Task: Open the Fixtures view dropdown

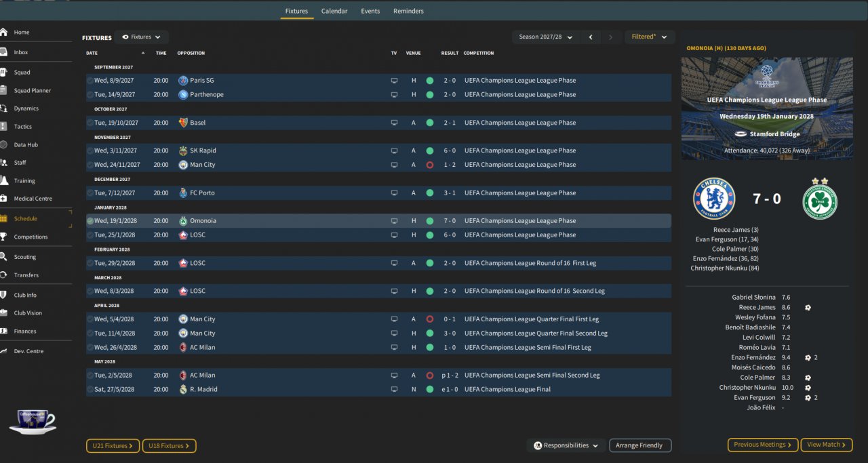Action: pos(141,37)
